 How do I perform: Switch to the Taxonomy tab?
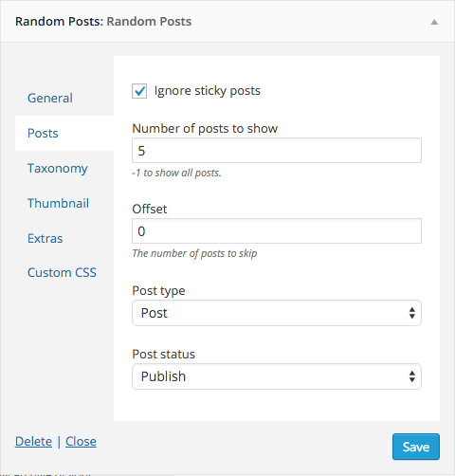click(x=58, y=168)
